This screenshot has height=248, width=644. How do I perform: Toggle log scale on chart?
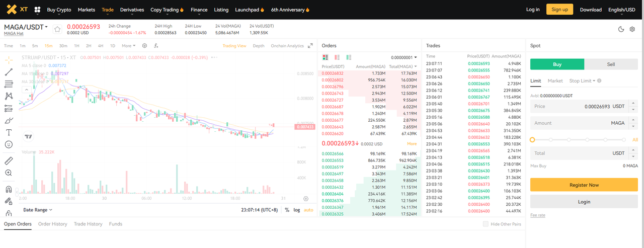pos(297,210)
